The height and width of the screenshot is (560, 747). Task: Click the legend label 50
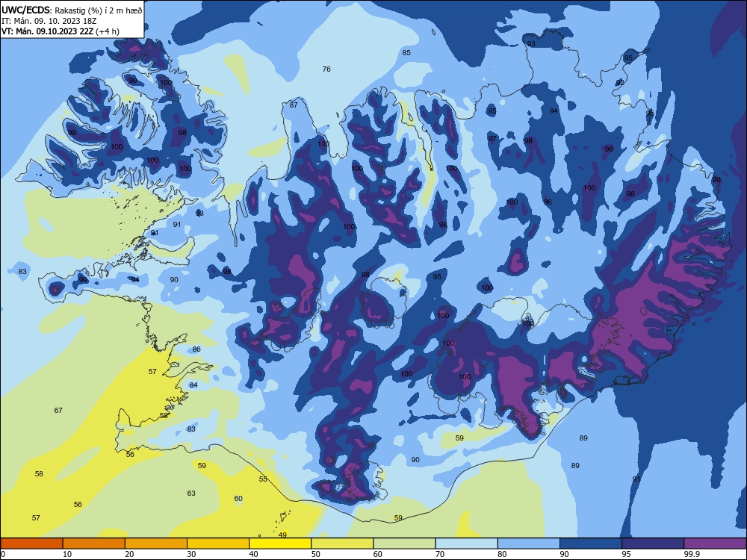coord(316,554)
